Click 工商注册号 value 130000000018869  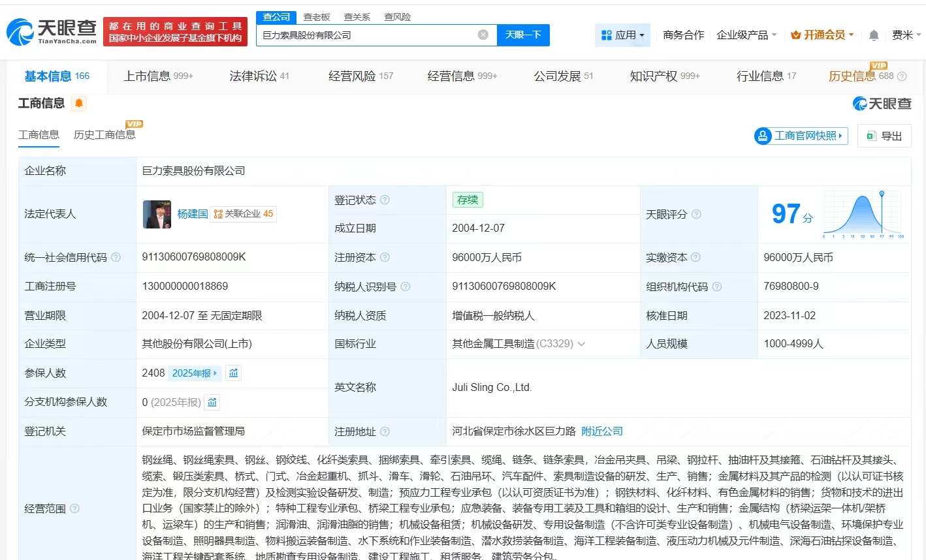coord(185,287)
